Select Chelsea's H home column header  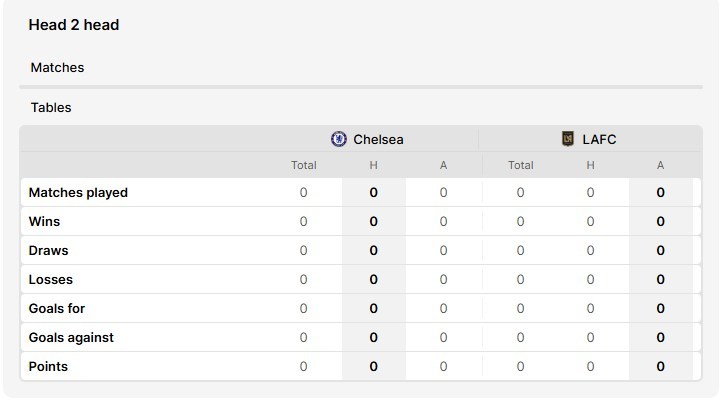(374, 165)
